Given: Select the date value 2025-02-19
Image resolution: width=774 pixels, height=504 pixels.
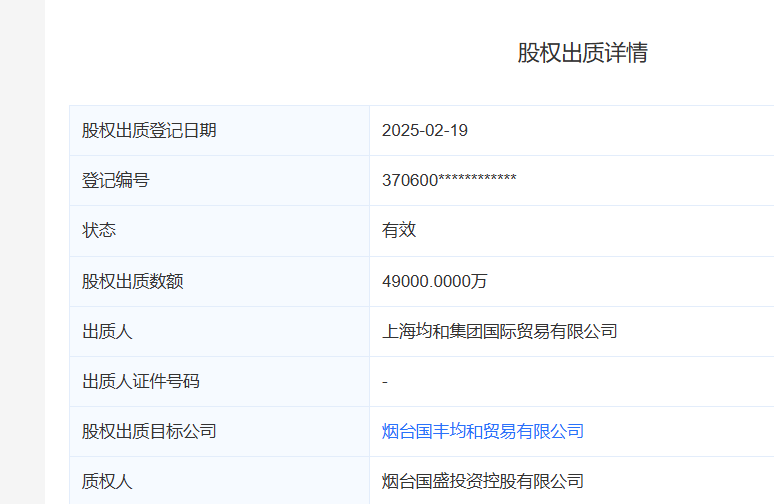Looking at the screenshot, I should pyautogui.click(x=425, y=130).
